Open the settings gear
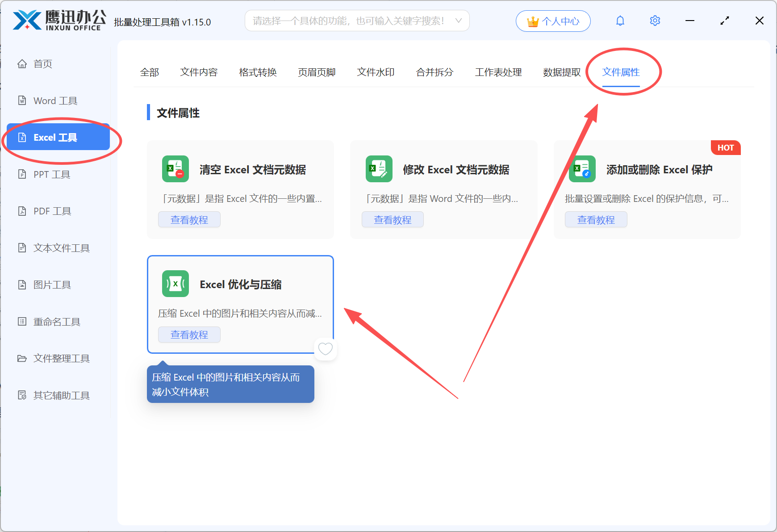 pyautogui.click(x=655, y=21)
